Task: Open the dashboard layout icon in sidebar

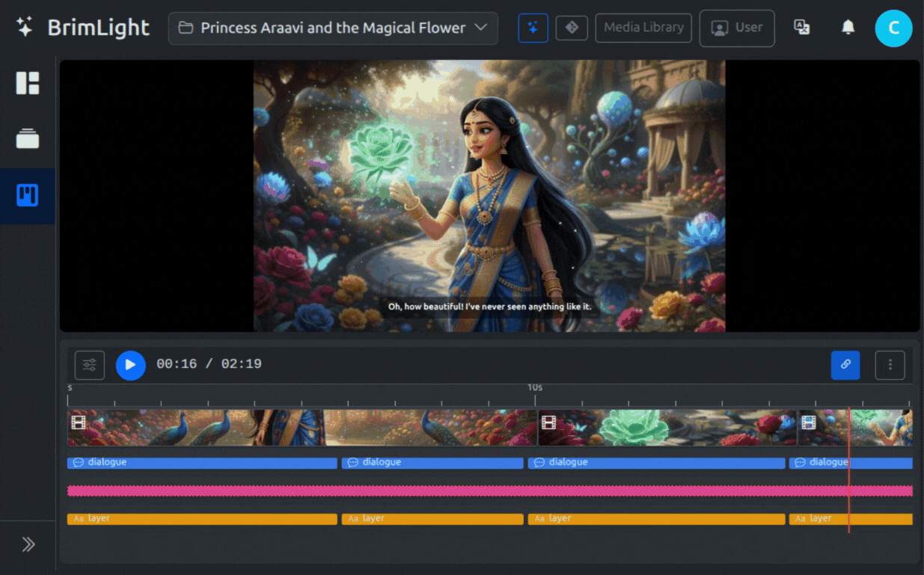Action: (27, 83)
